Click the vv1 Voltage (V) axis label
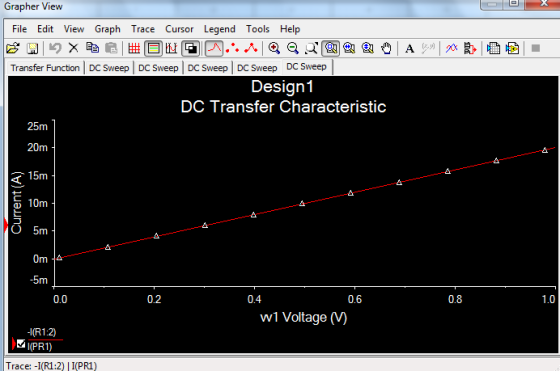 [304, 317]
